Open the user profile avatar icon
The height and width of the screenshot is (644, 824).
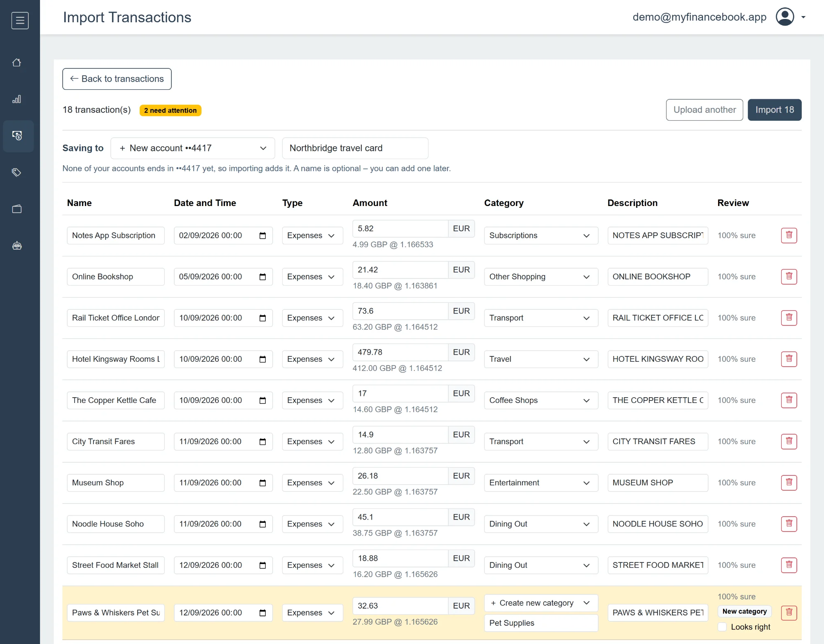(785, 17)
